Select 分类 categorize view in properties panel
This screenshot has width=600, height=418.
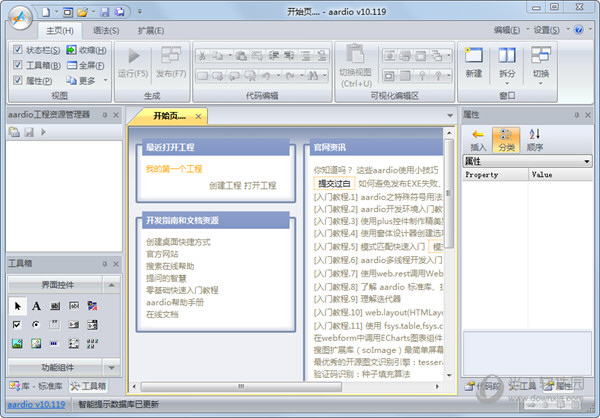pos(506,140)
